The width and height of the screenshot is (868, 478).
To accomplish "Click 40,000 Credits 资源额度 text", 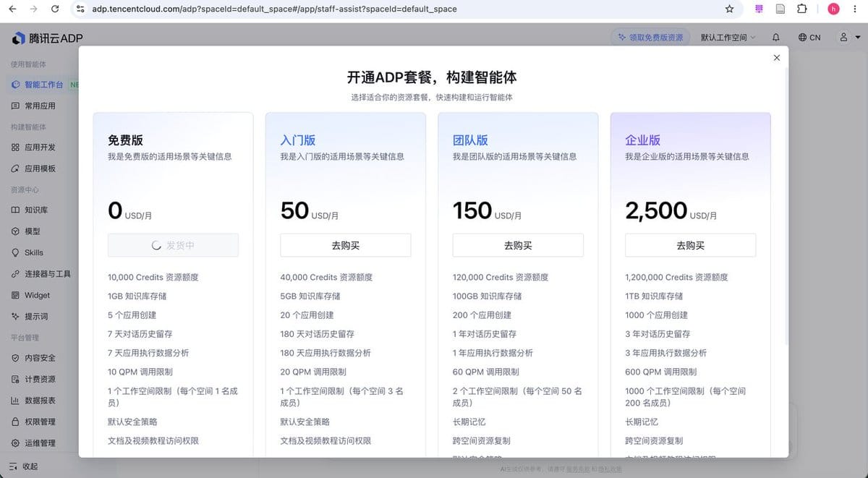I will (326, 277).
